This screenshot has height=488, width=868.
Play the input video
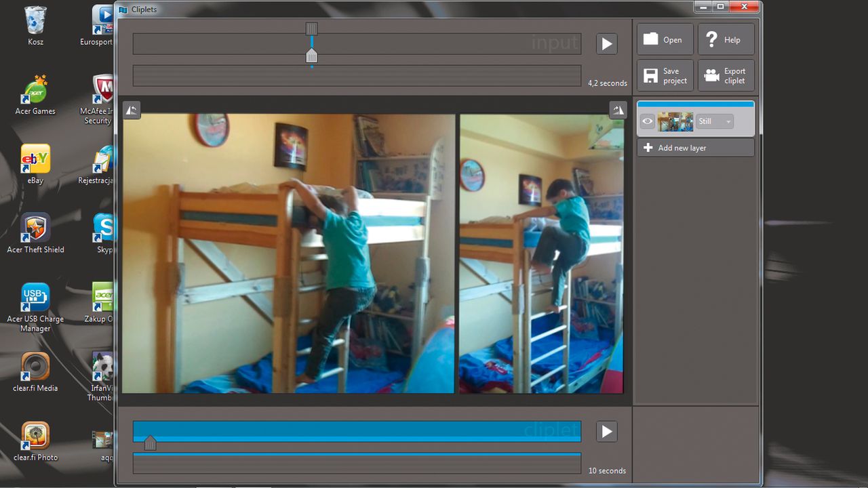point(607,44)
